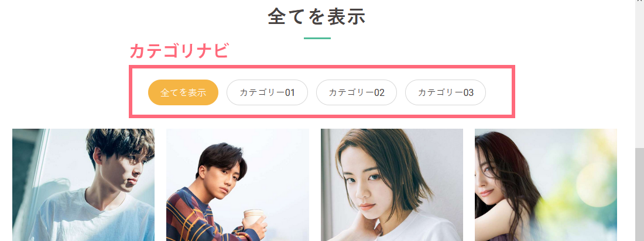Click the paper cup in the second photo
Image resolution: width=644 pixels, height=241 pixels.
(254, 217)
